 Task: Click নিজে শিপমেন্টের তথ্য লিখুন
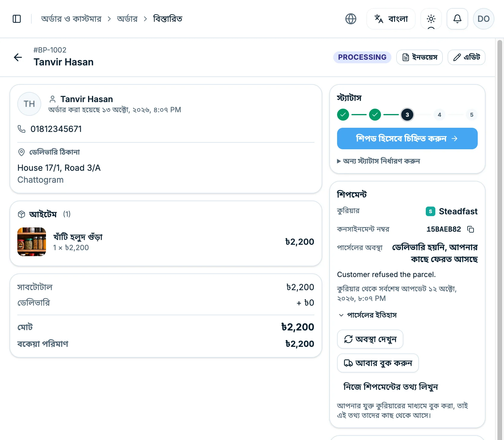(391, 387)
